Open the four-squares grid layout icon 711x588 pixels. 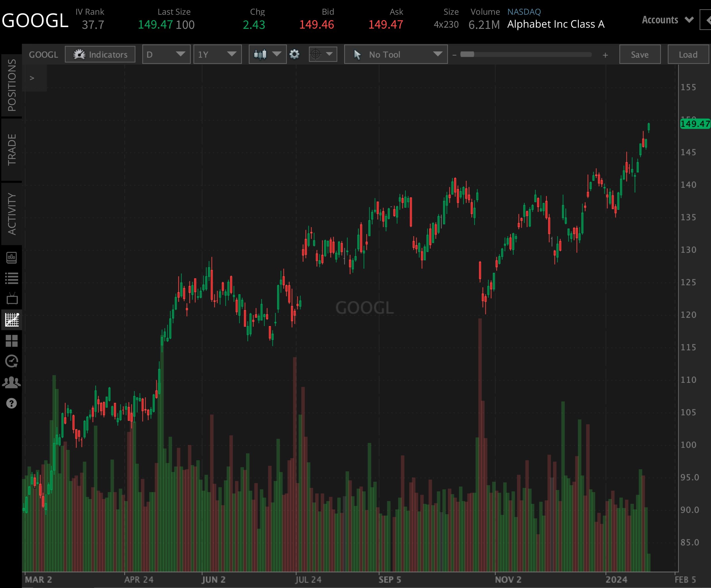(12, 341)
